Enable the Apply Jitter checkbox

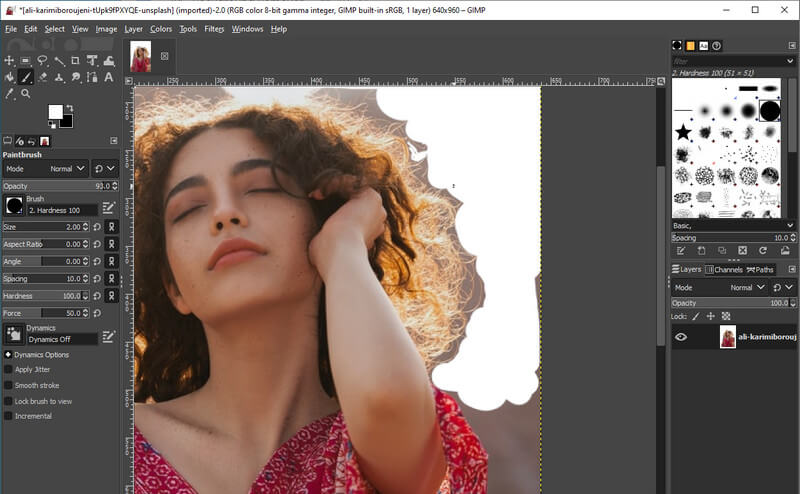(x=9, y=369)
